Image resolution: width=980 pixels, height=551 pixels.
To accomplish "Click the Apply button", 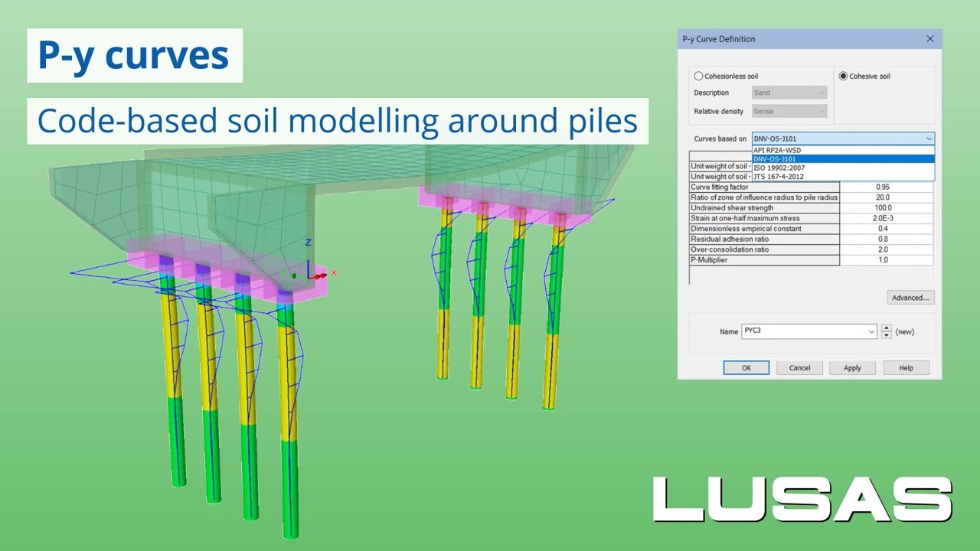I will tap(852, 368).
